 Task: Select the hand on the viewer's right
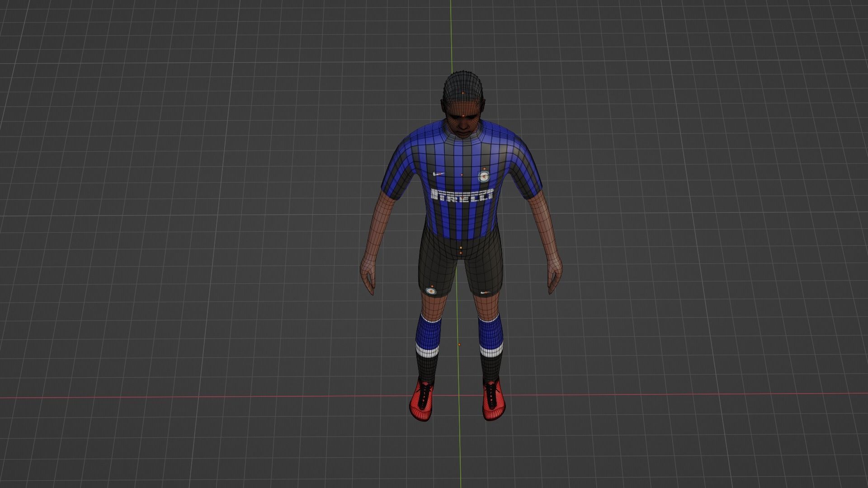click(554, 276)
